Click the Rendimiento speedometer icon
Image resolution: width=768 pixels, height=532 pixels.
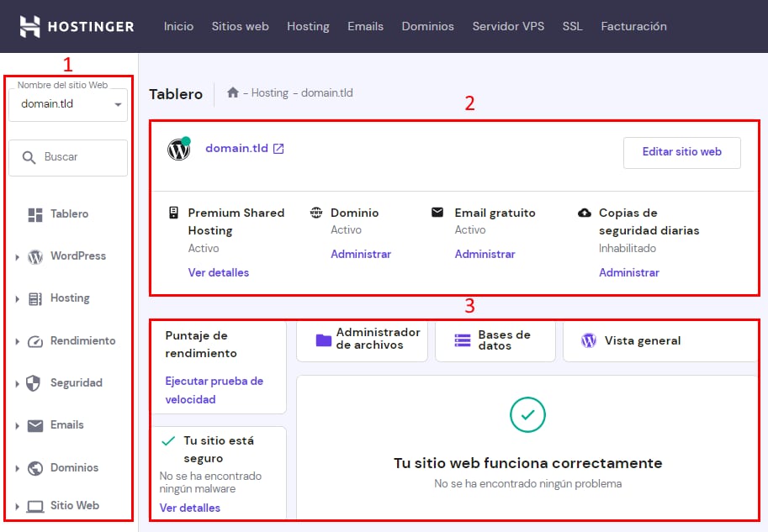click(x=34, y=341)
